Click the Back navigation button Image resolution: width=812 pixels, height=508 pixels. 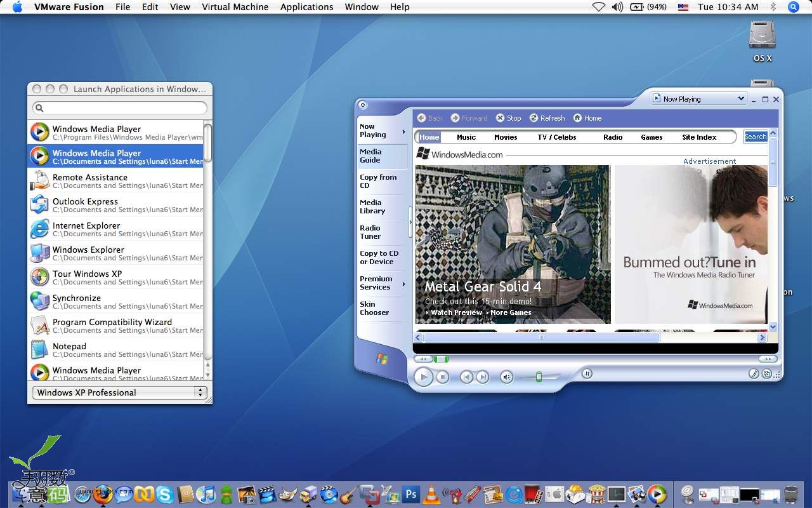430,118
